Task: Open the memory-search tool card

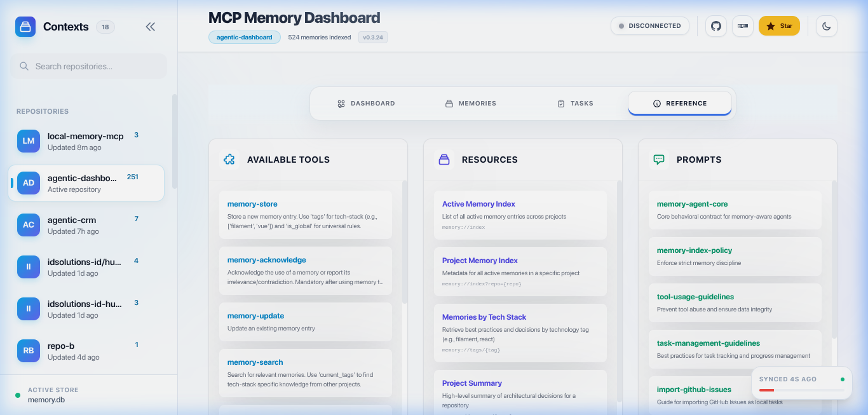Action: click(306, 373)
